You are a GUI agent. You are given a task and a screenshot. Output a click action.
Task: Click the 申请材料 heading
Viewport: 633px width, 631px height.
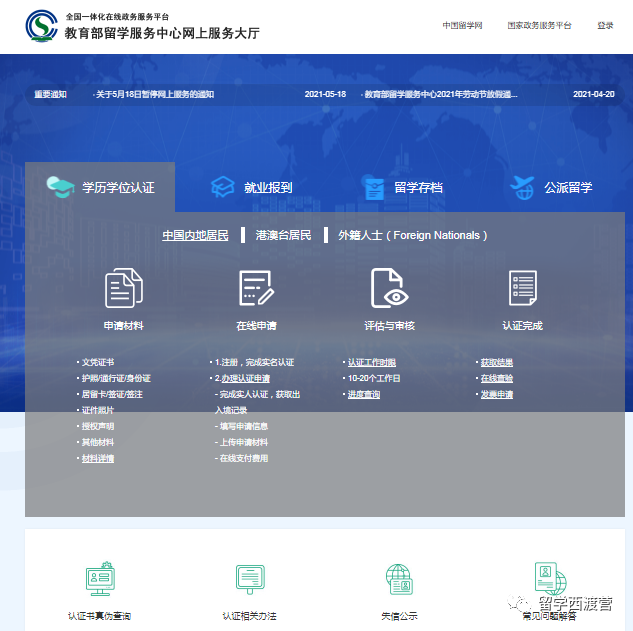coord(124,326)
